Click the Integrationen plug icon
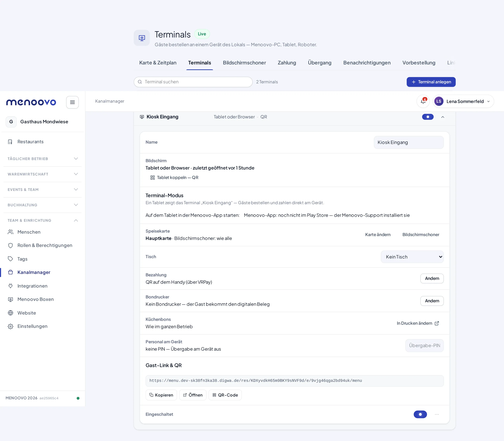Image resolution: width=504 pixels, height=441 pixels. point(10,286)
